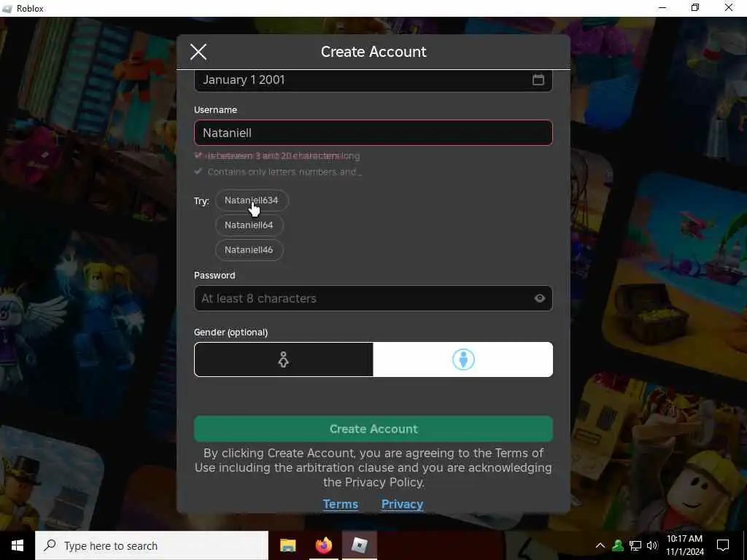Click the taskbar search box
Viewport: 747px width, 560px height.
point(152,545)
